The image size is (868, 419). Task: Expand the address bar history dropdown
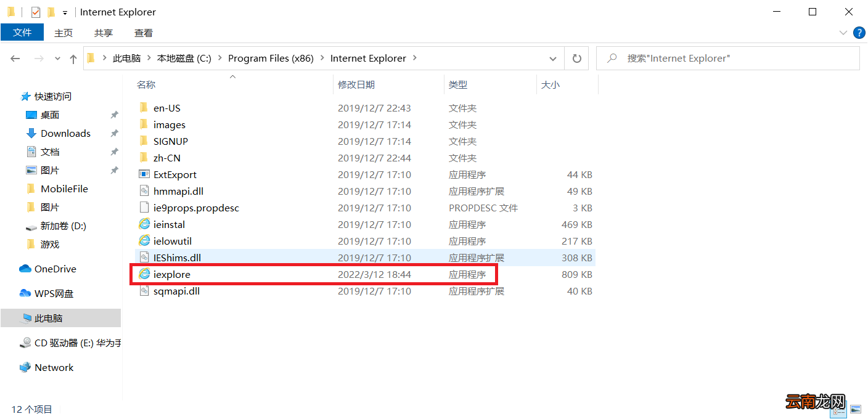click(x=553, y=59)
